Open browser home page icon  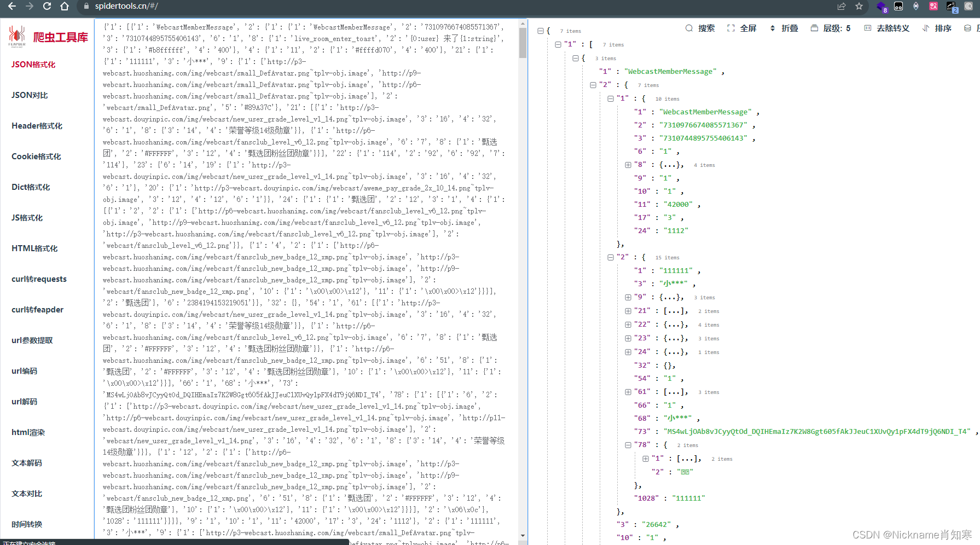click(x=65, y=6)
